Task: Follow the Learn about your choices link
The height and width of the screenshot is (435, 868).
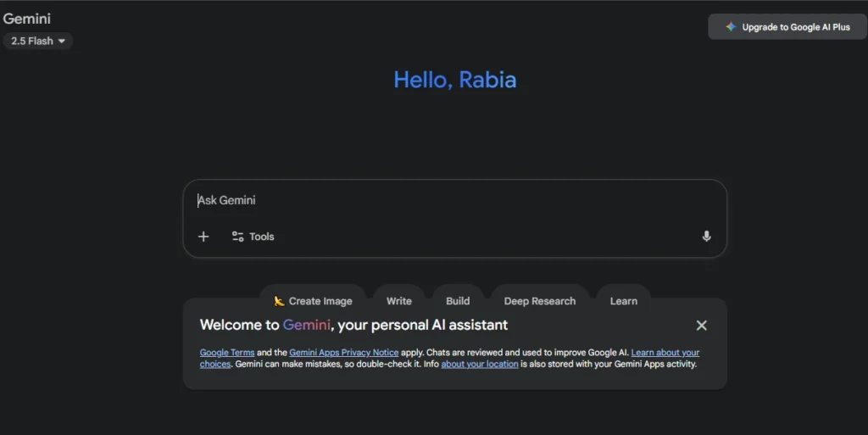Action: coord(665,353)
